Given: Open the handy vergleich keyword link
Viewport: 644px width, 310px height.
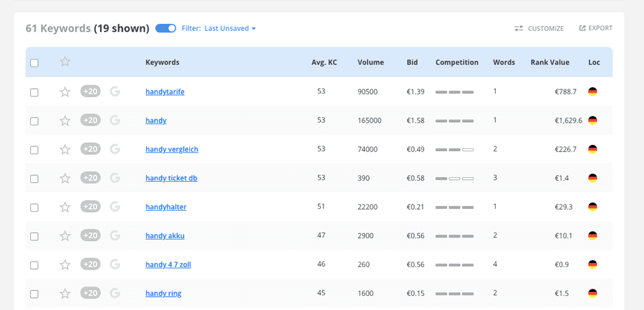Looking at the screenshot, I should [172, 150].
